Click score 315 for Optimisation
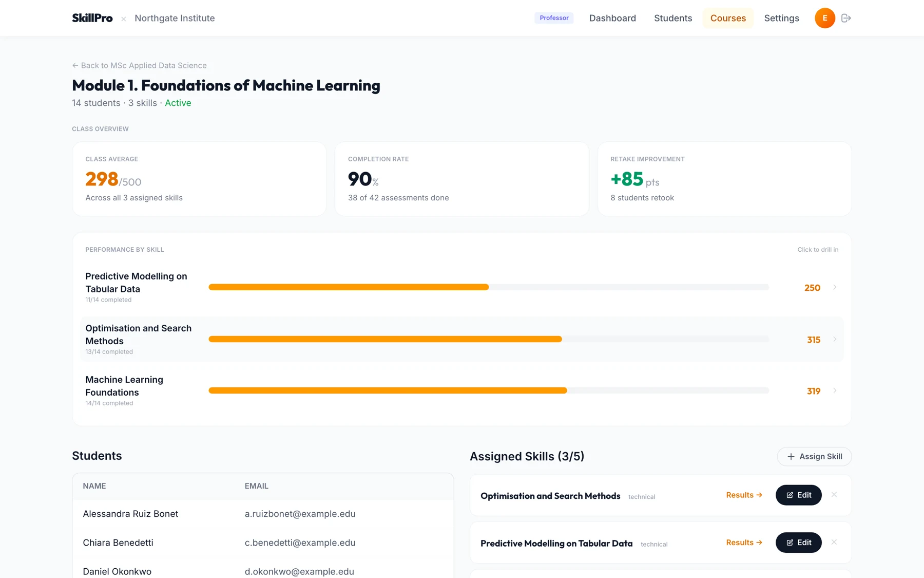The width and height of the screenshot is (924, 578). (813, 340)
